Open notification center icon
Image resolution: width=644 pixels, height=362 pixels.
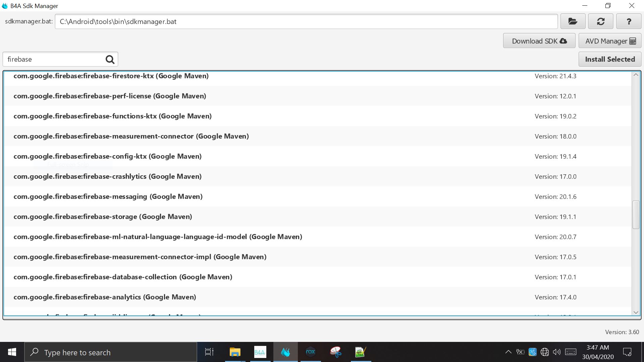click(x=627, y=352)
